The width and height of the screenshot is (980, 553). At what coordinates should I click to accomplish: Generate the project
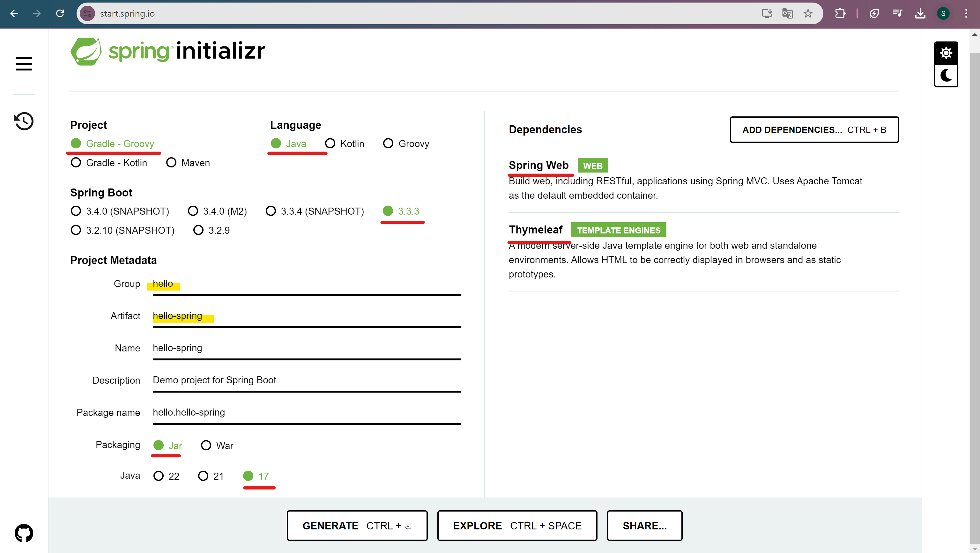[357, 525]
